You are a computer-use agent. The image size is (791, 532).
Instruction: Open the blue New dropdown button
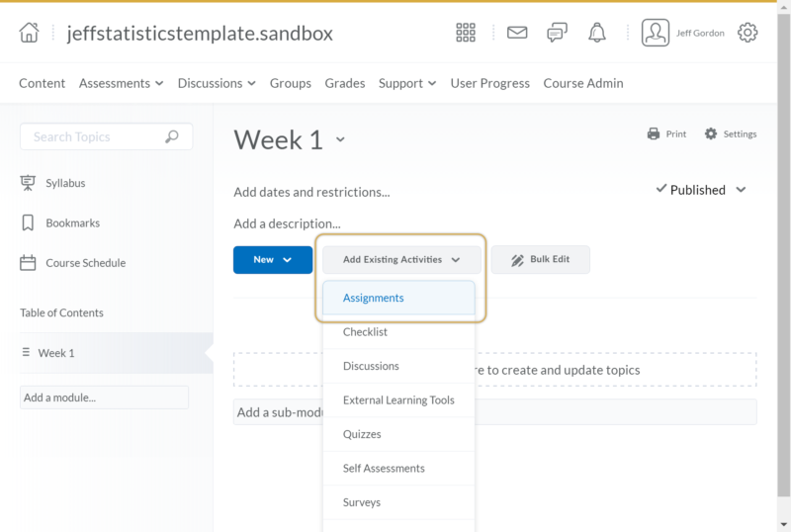tap(273, 260)
